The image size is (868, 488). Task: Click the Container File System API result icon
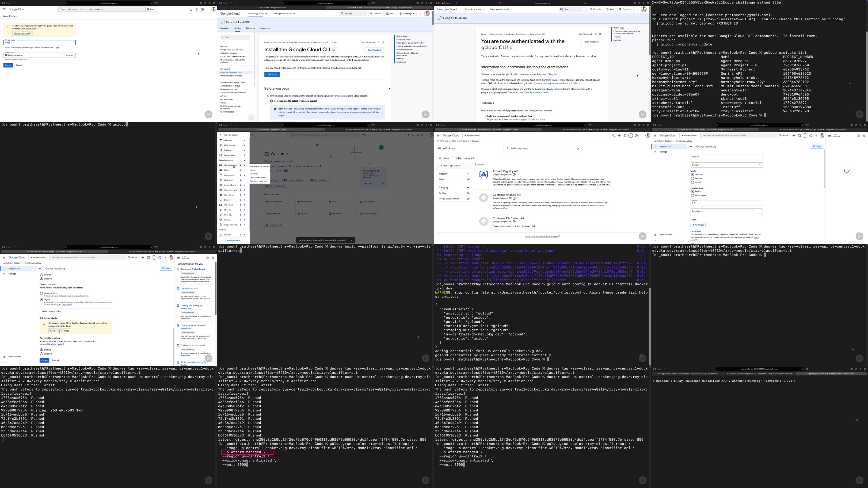[x=484, y=221]
